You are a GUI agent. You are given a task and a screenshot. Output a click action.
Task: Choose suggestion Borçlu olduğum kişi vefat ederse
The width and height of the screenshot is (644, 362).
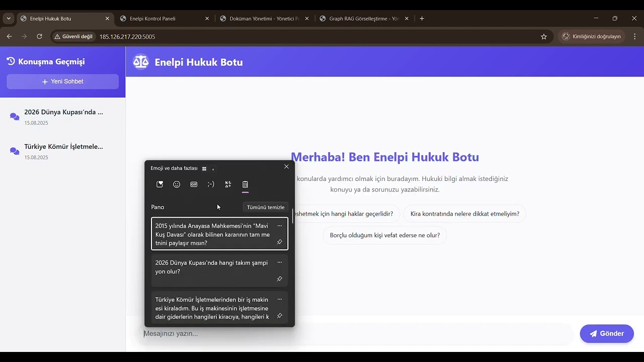pos(385,235)
